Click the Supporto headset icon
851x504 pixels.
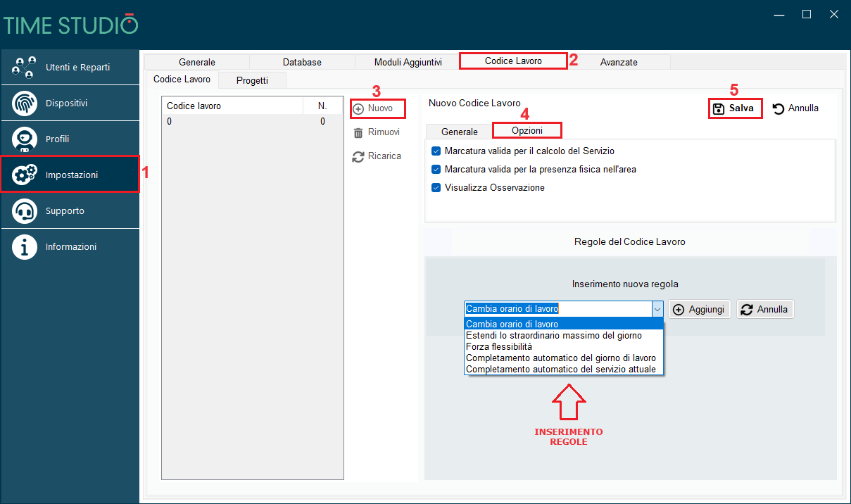[x=25, y=211]
